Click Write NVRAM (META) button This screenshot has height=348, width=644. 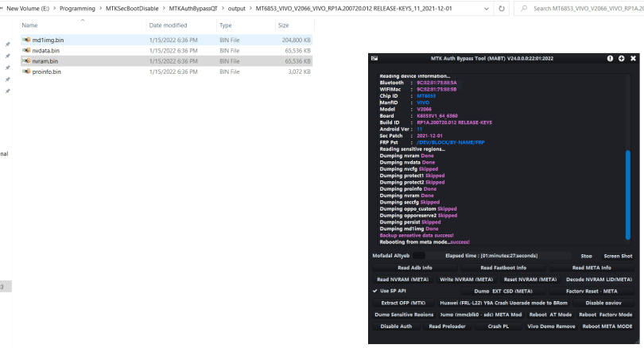(466, 280)
